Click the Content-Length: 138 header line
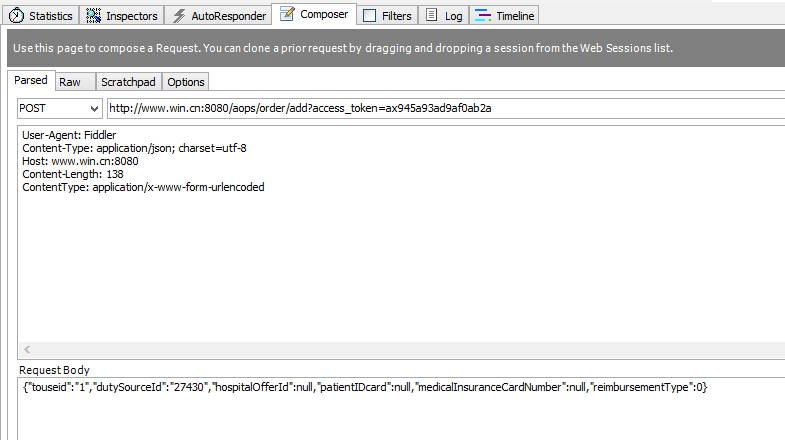This screenshot has width=785, height=440. (x=73, y=174)
